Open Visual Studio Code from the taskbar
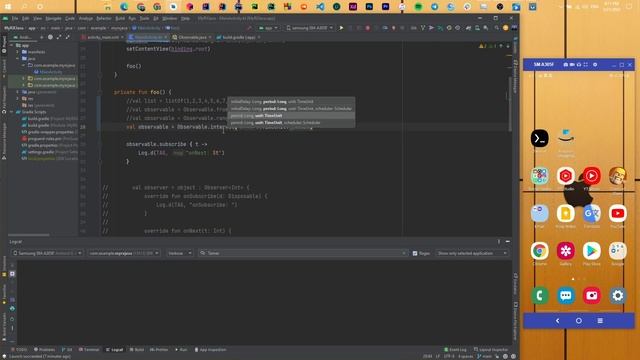The width and height of the screenshot is (640, 360). (320, 7)
